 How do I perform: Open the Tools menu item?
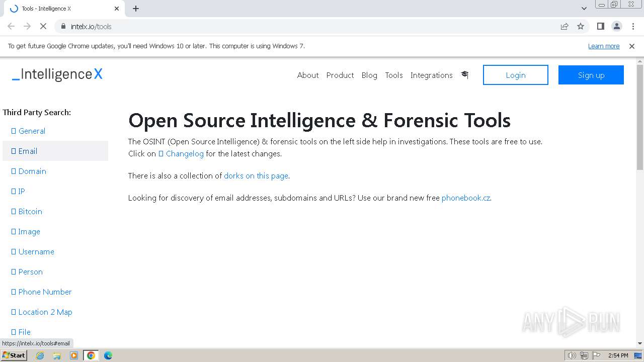coord(394,75)
